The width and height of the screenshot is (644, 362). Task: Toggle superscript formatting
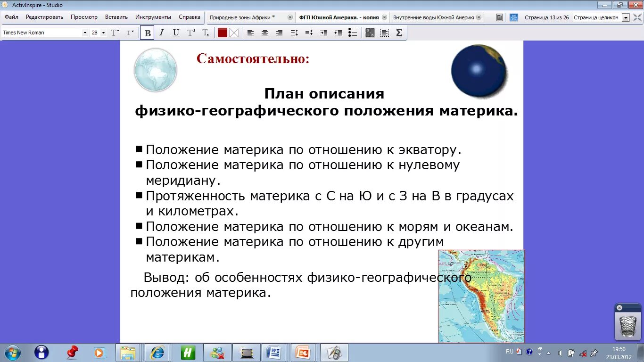point(191,33)
